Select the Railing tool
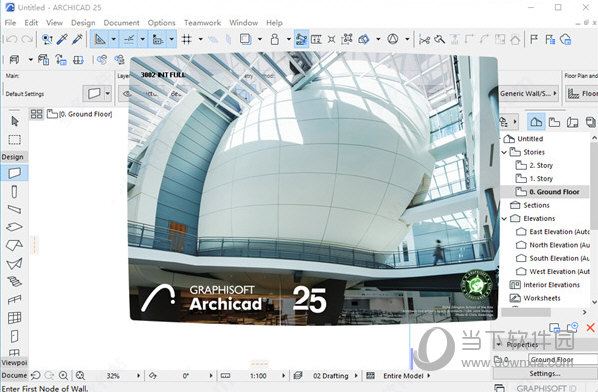 (x=14, y=300)
